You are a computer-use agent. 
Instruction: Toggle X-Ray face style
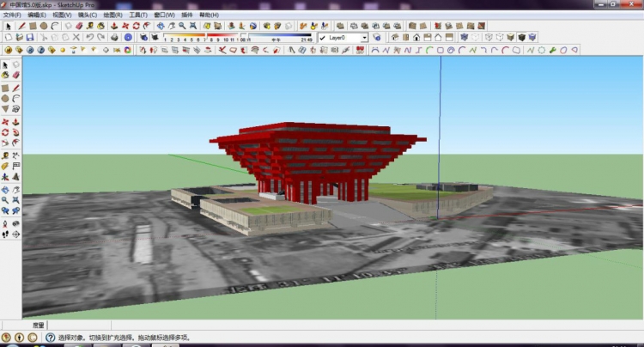(464, 38)
